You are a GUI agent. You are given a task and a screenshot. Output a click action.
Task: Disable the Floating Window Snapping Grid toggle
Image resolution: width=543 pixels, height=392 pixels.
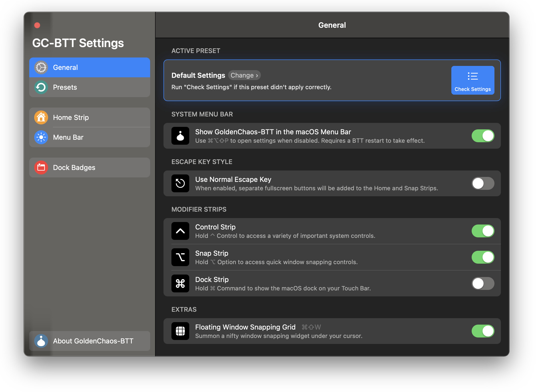(x=483, y=331)
